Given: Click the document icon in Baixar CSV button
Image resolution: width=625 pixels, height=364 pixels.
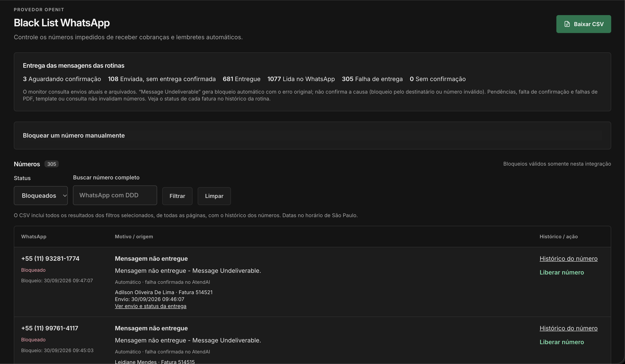Looking at the screenshot, I should pos(567,24).
